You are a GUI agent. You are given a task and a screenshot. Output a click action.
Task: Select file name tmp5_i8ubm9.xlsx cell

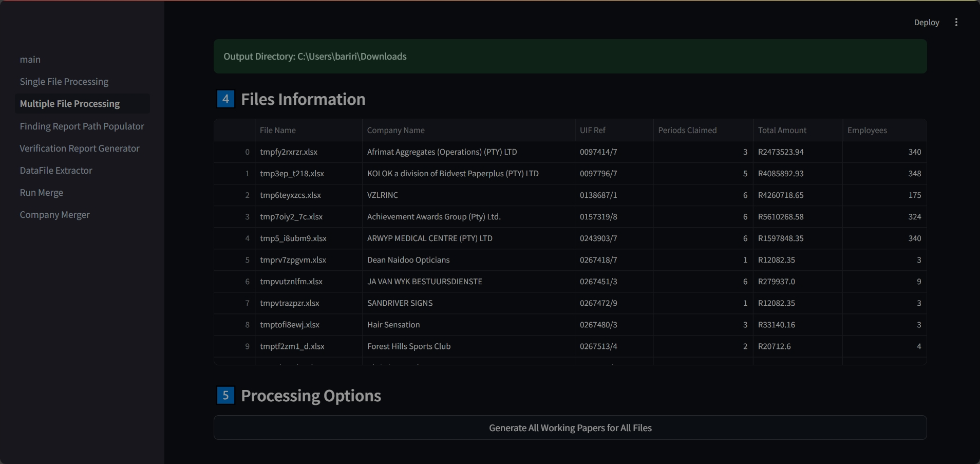tap(308, 238)
